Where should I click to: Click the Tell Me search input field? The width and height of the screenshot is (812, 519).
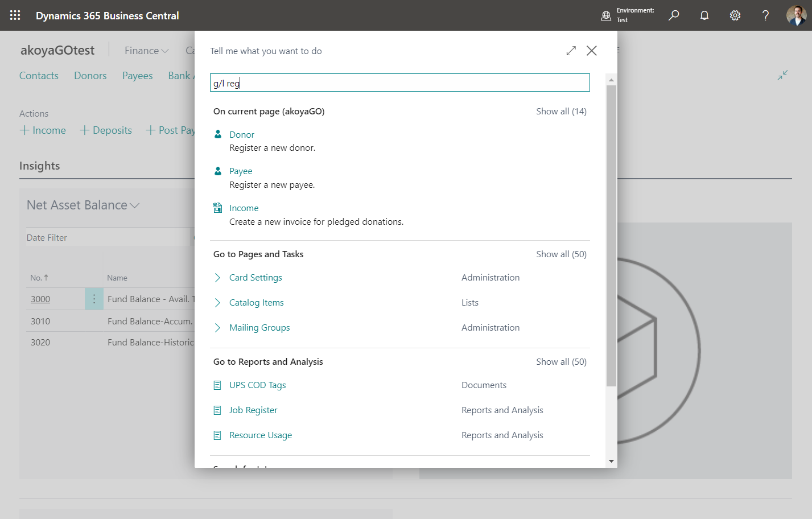click(400, 83)
